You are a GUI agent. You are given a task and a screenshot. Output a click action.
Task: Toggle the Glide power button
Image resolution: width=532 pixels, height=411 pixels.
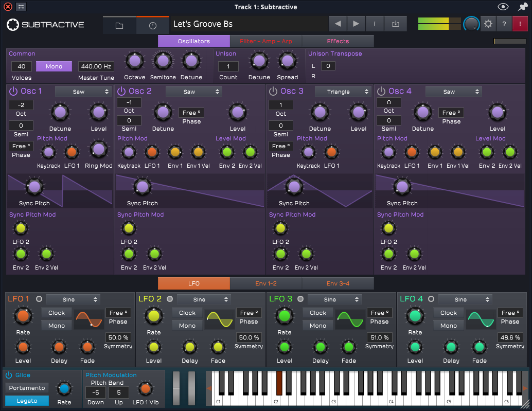pyautogui.click(x=9, y=375)
